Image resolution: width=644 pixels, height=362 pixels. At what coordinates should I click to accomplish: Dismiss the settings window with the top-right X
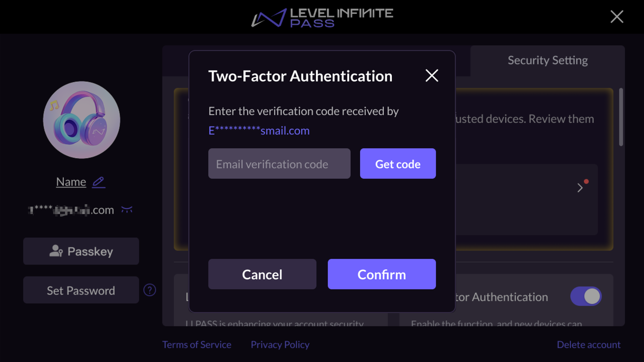tap(617, 17)
